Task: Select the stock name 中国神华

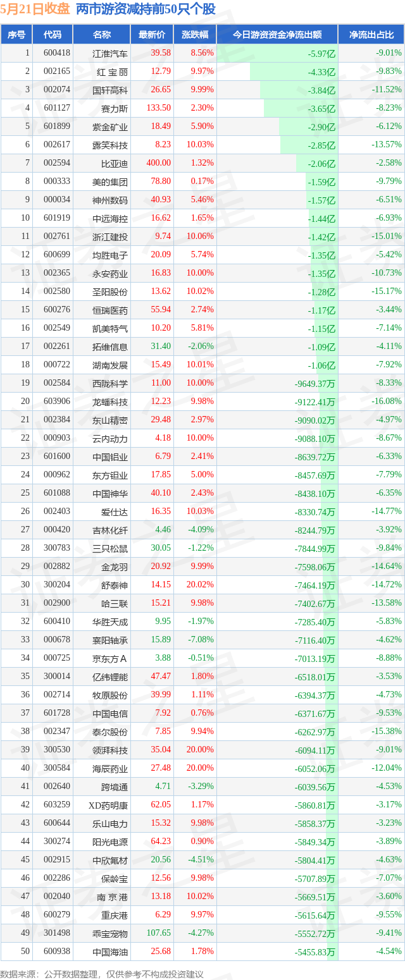Action: pyautogui.click(x=110, y=493)
